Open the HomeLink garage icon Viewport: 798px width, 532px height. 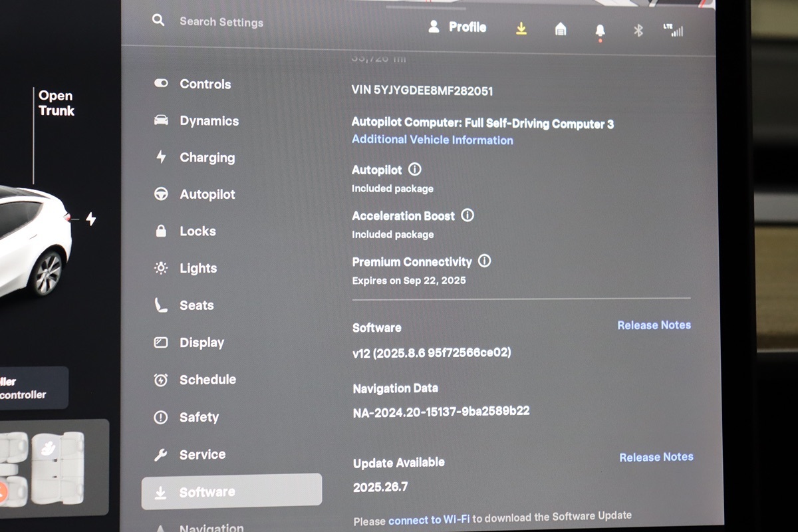[561, 29]
